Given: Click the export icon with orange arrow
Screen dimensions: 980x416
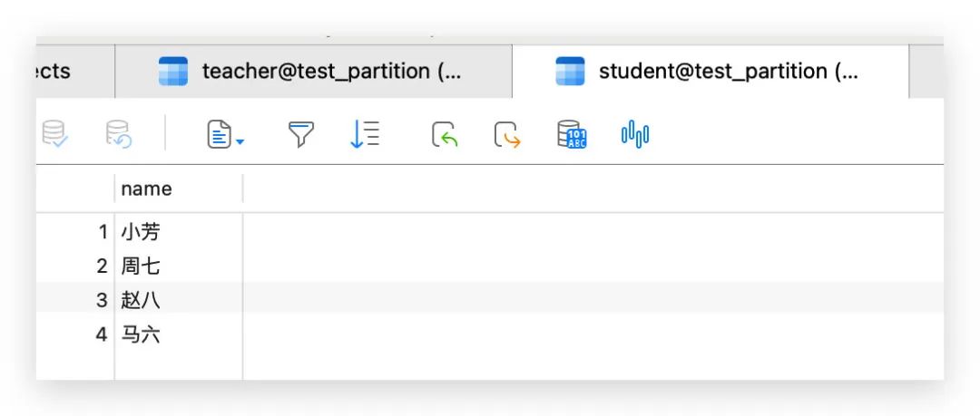Looking at the screenshot, I should tap(507, 134).
